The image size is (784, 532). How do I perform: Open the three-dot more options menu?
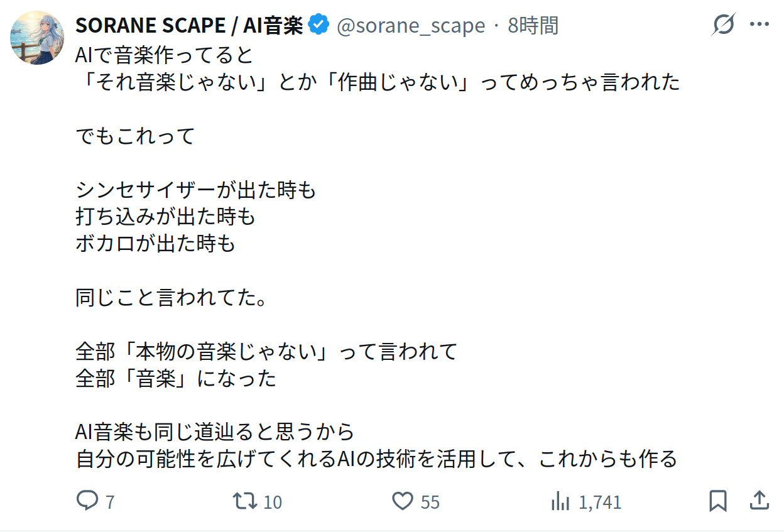pos(759,25)
